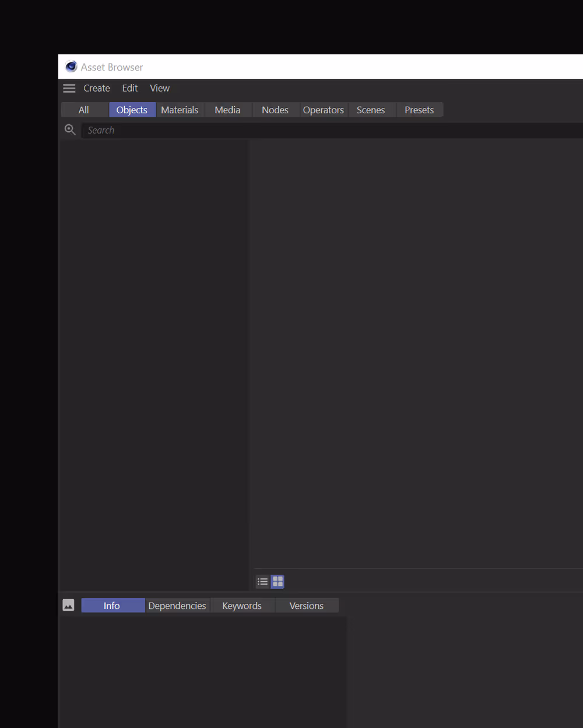Click the Cinema 4D logo in the title bar
Image resolution: width=583 pixels, height=728 pixels.
71,66
